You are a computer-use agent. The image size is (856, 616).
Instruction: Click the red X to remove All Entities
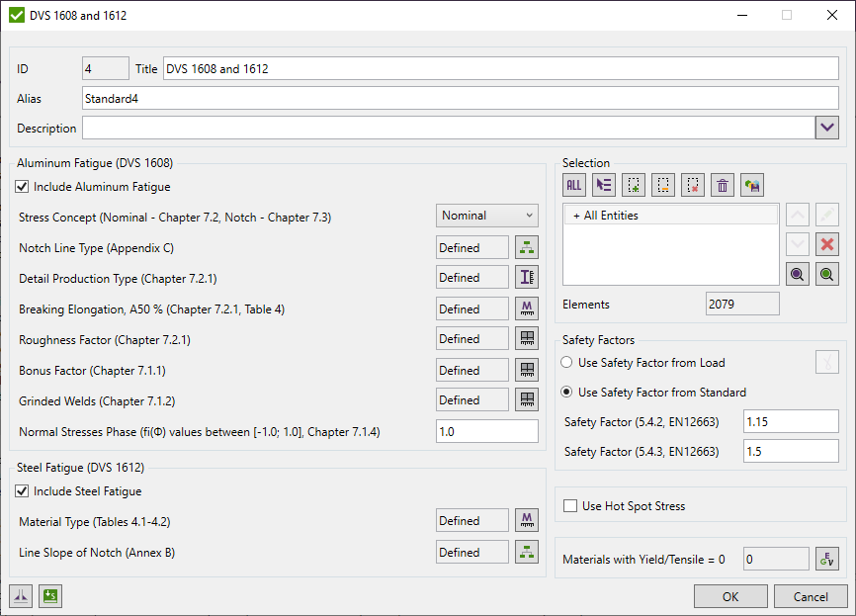tap(826, 244)
